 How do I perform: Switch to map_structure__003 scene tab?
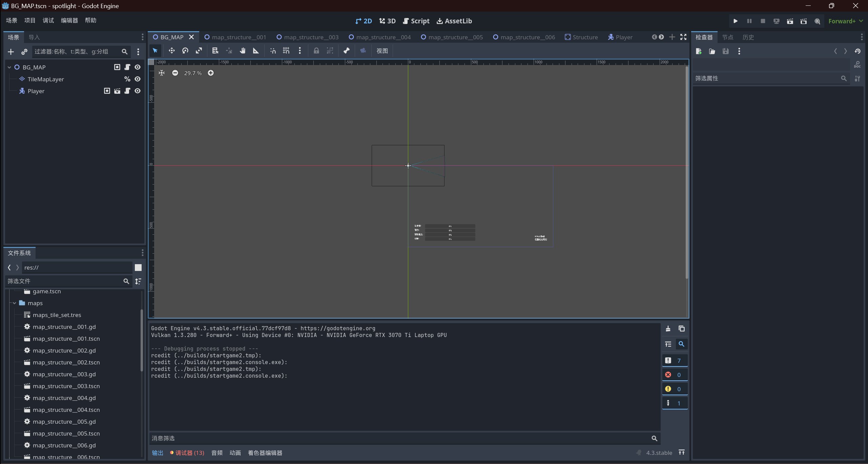[x=308, y=37]
